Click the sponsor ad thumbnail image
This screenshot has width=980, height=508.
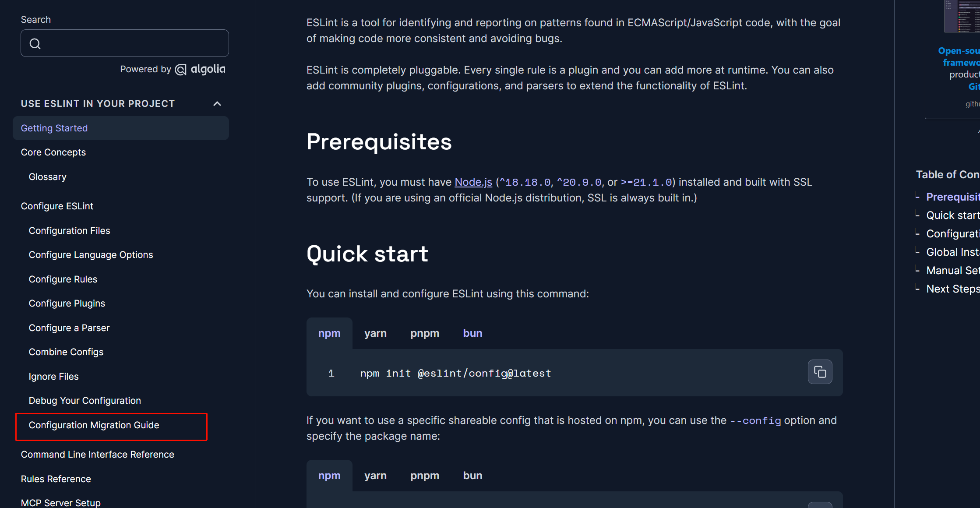[962, 17]
